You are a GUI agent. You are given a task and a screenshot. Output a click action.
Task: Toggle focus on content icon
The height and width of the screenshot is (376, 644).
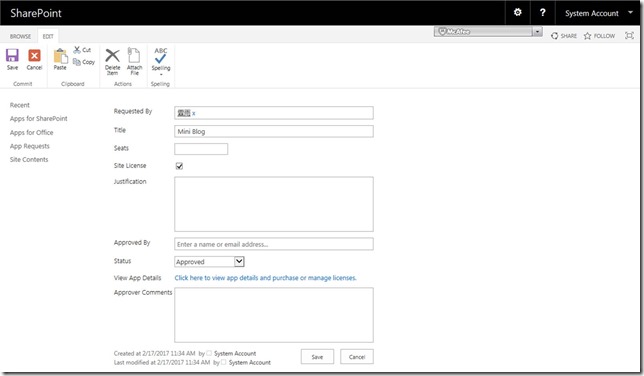click(629, 35)
